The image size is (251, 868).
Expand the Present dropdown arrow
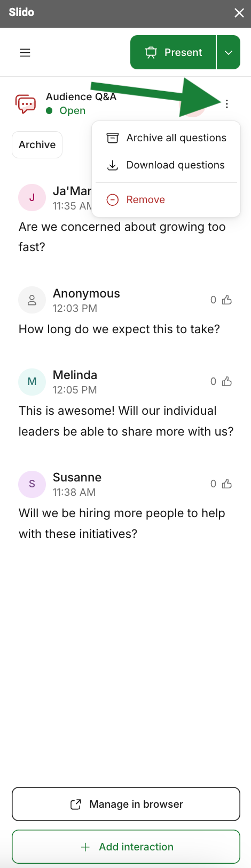pyautogui.click(x=229, y=52)
